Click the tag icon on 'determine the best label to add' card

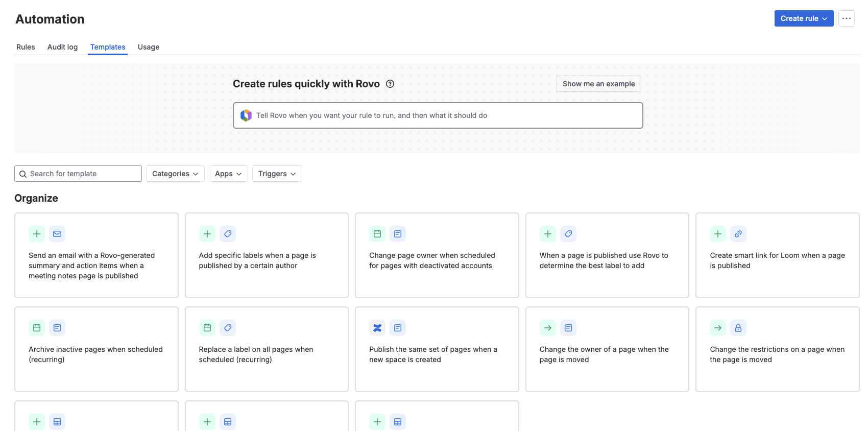(568, 234)
